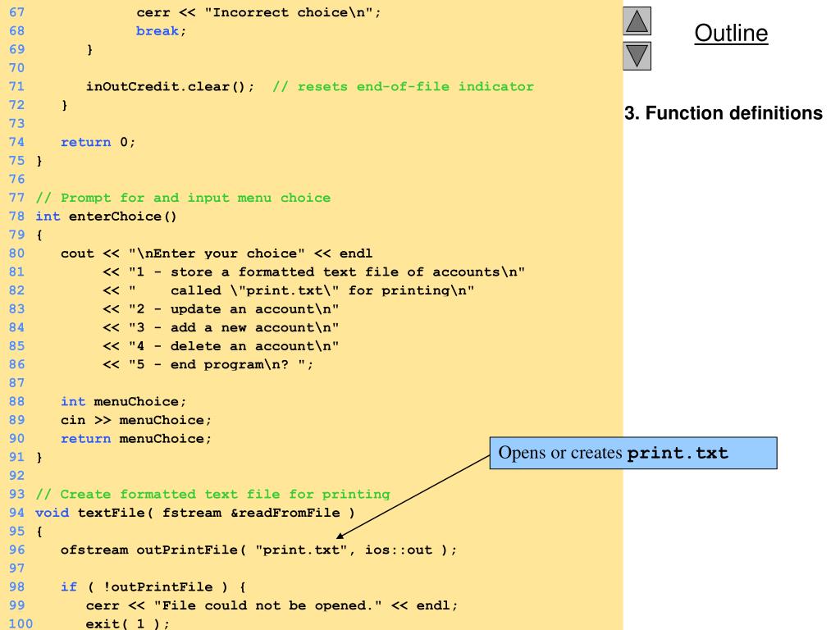Click the 'Opens or creates print.txt' callout
840x630 pixels.
(633, 453)
